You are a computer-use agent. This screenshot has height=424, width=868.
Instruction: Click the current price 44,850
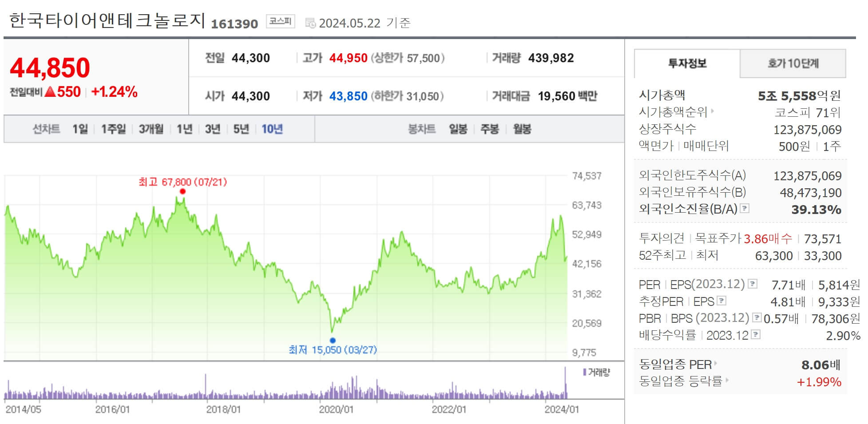pyautogui.click(x=50, y=67)
